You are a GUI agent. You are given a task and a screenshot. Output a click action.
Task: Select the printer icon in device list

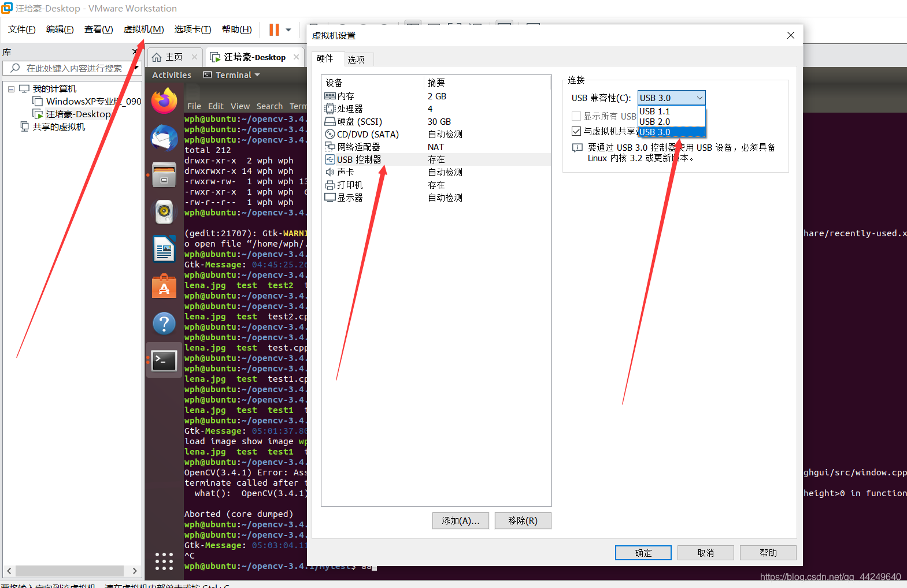pos(330,185)
